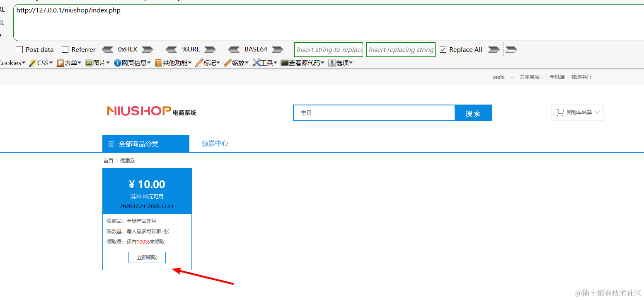Image resolution: width=644 pixels, height=300 pixels.
Task: Click the BASE64 encode right arrow
Action: [278, 49]
